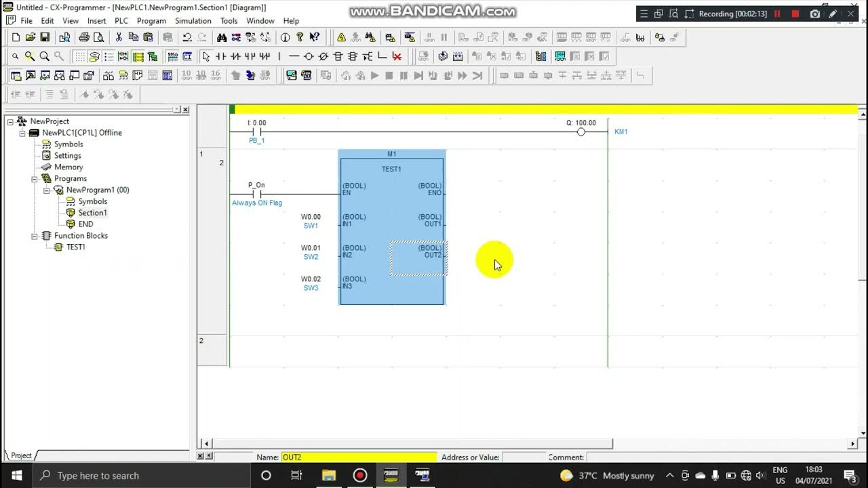Open the Edit menu
868x488 pixels.
[x=47, y=21]
